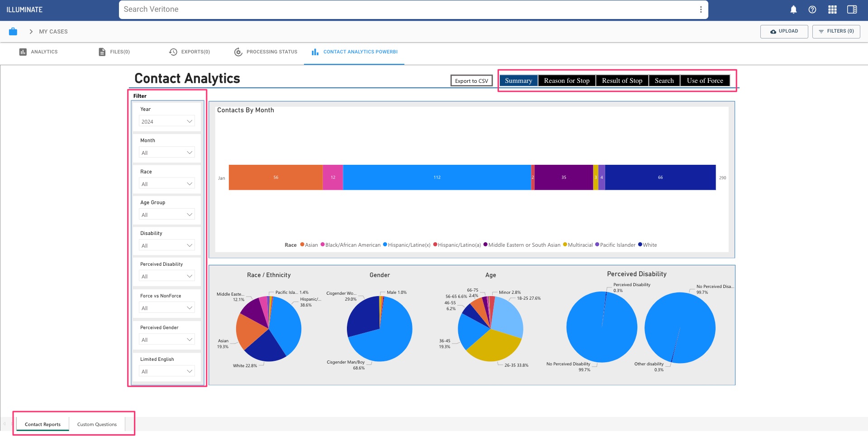
Task: Click the Multiracial legend entry
Action: coord(578,245)
